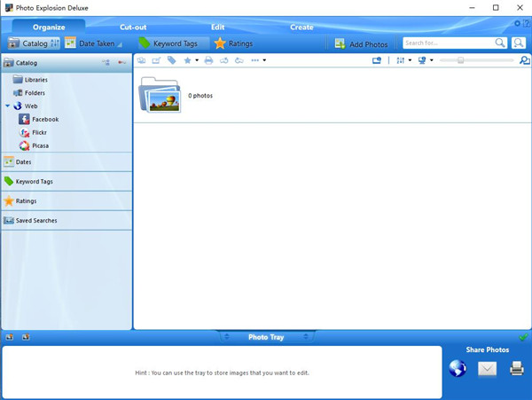Click the printer icon in thumbnail toolbar
Image resolution: width=532 pixels, height=400 pixels.
coord(208,60)
